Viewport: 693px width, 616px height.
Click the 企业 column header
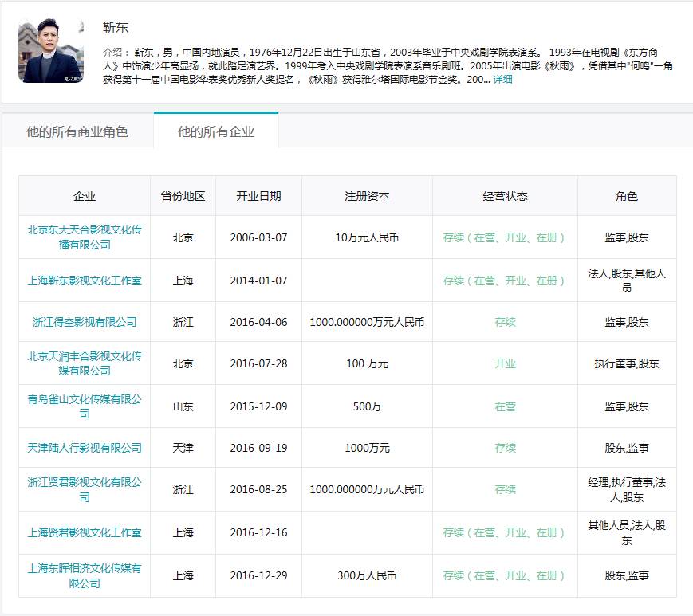click(x=85, y=196)
